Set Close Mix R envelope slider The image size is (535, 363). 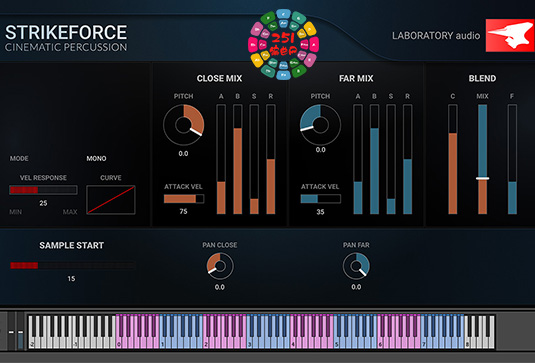pos(271,159)
